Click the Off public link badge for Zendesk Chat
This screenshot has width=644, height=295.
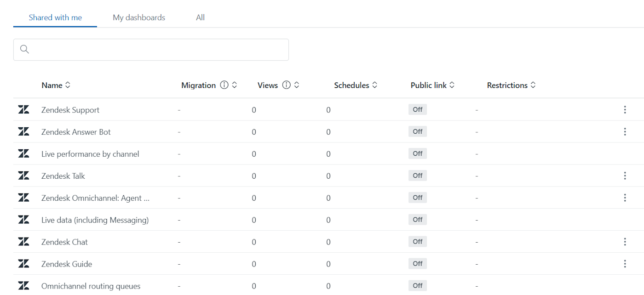(418, 242)
